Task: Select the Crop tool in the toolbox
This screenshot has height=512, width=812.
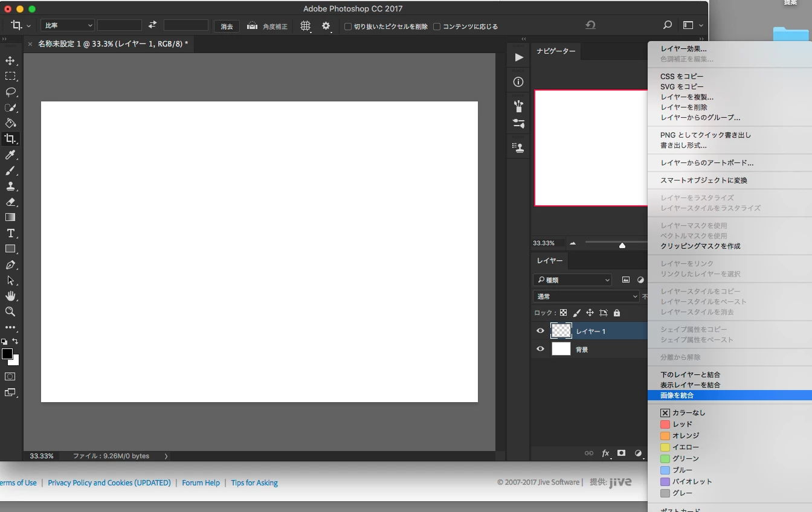Action: point(10,139)
